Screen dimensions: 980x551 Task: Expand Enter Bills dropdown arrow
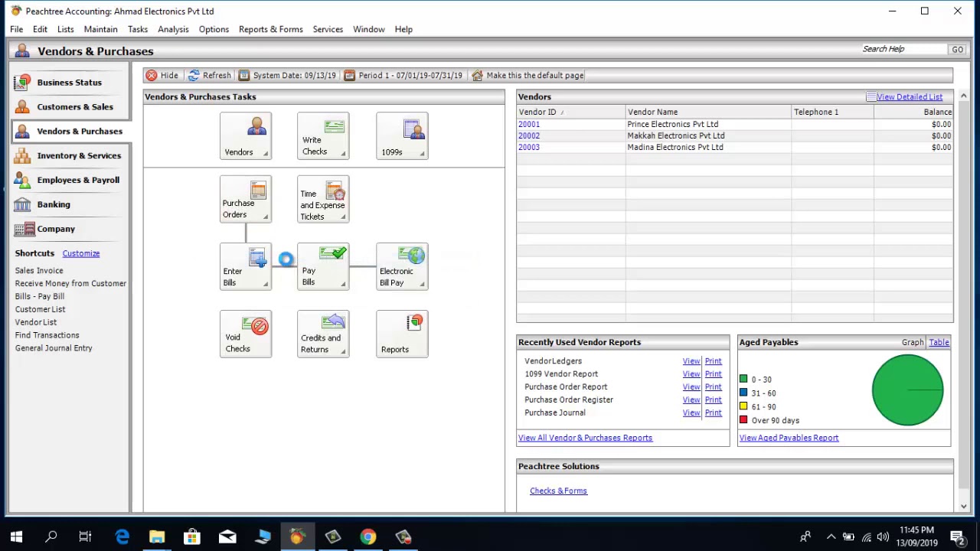coord(266,285)
